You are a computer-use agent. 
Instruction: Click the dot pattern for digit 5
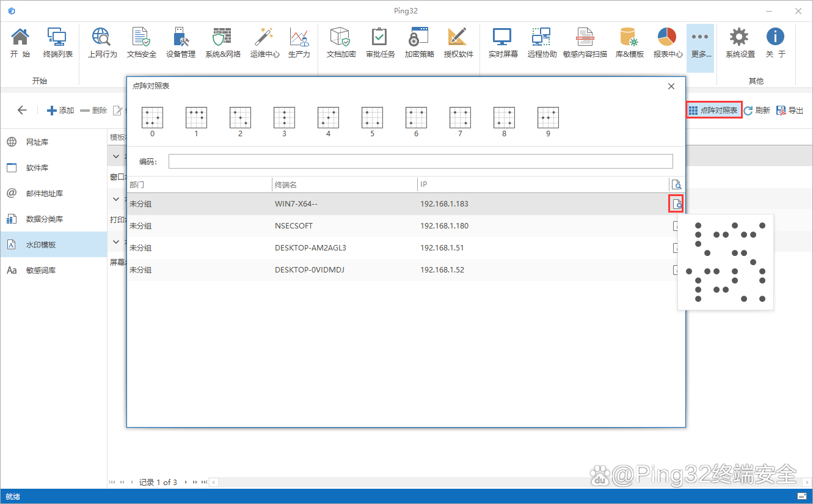[x=372, y=117]
